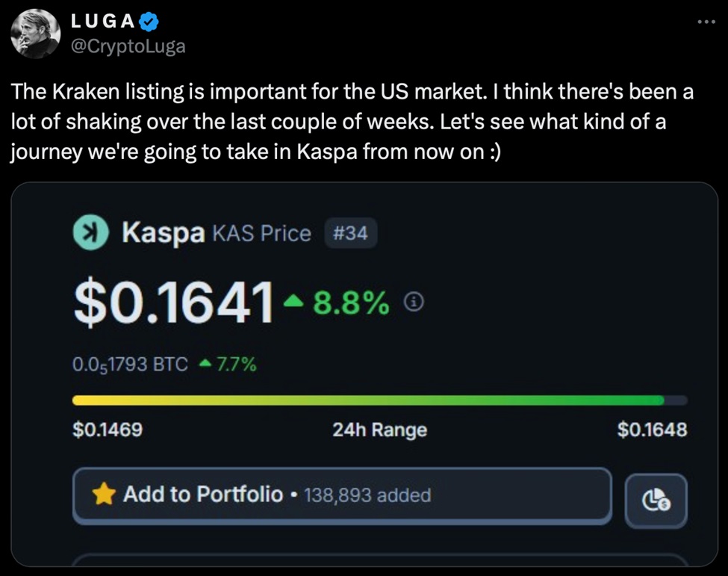
Task: Click the 24h Range progress bar
Action: pyautogui.click(x=379, y=400)
